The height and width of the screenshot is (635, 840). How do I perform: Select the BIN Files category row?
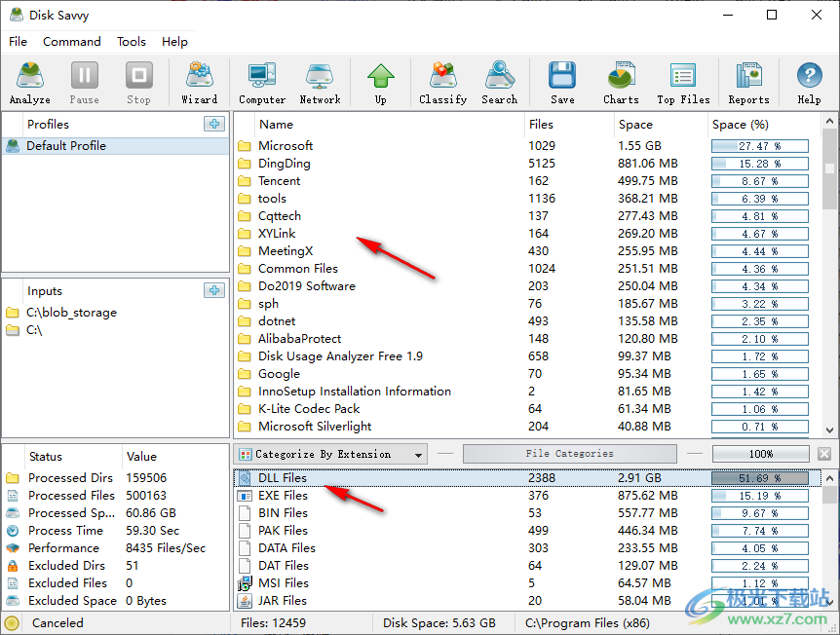click(x=527, y=513)
